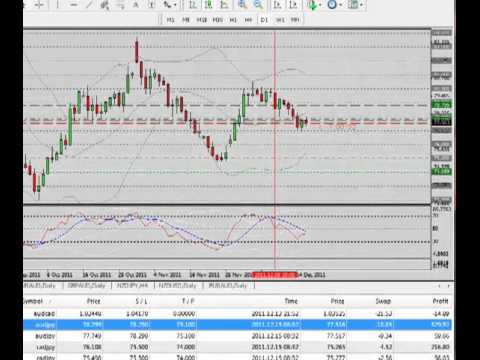Screen dimensions: 480x360
Task: Switch chart to Bar Chart type
Action: tap(192, 5)
